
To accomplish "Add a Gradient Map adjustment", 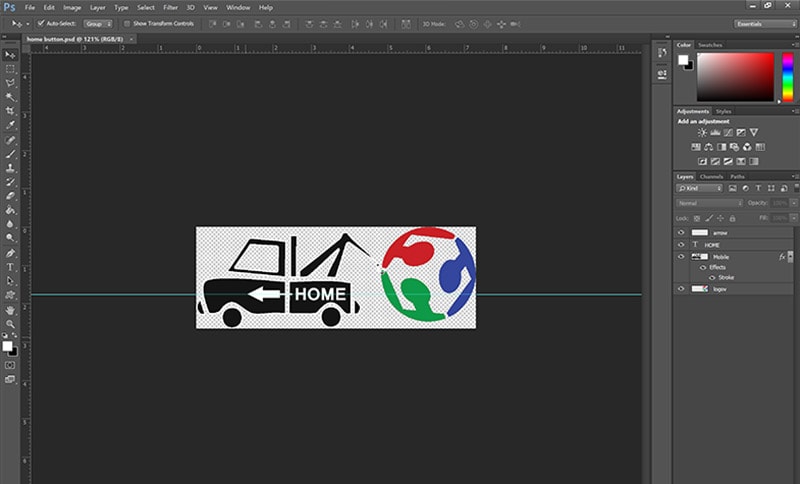I will tap(754, 162).
